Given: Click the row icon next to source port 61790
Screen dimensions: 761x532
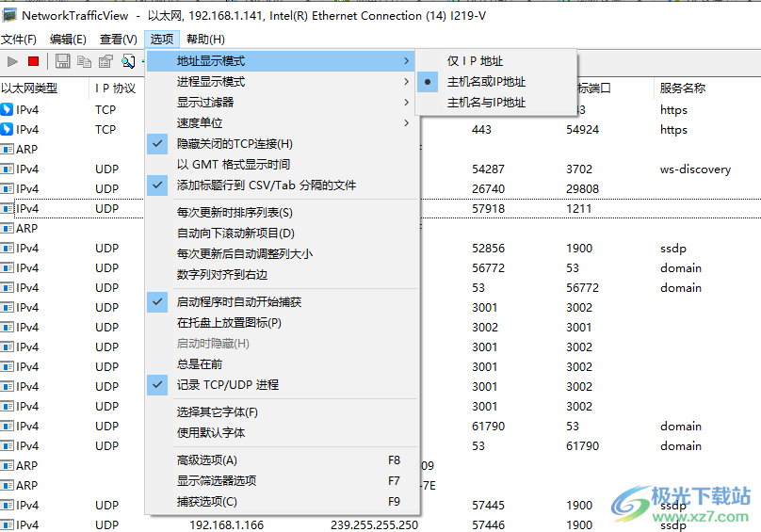Looking at the screenshot, I should point(7,427).
